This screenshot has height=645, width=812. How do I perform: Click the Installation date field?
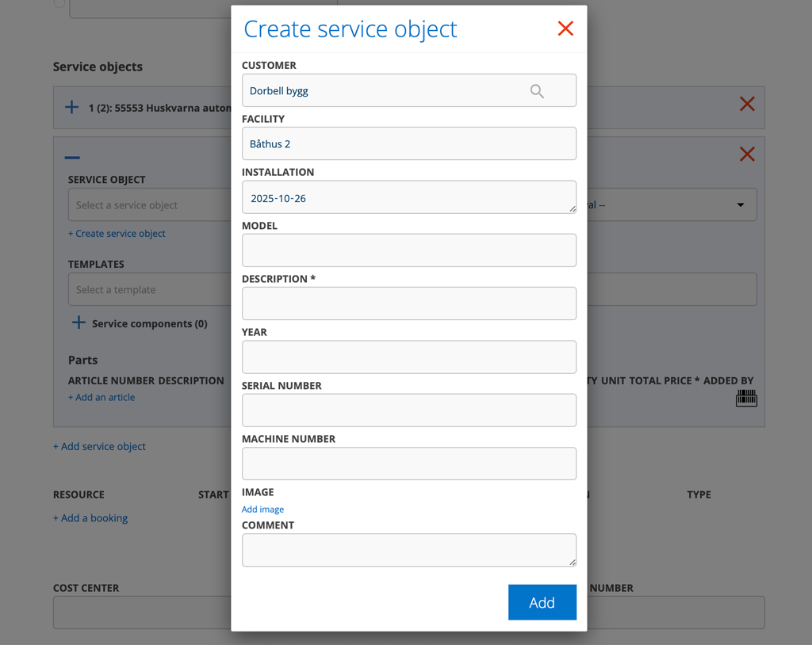[x=408, y=198]
